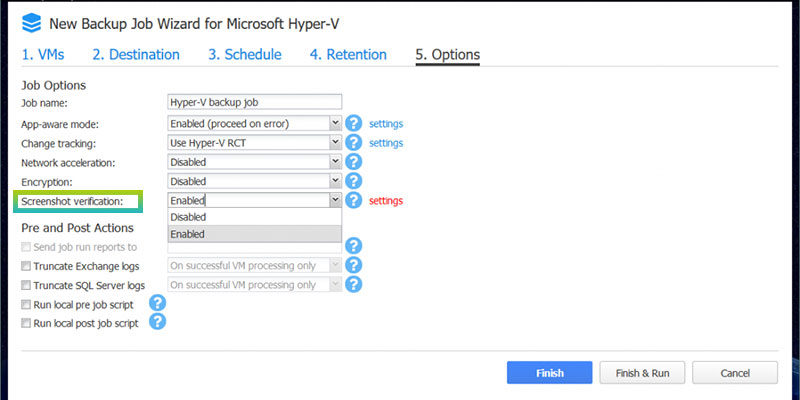Viewport: 800px width, 400px height.
Task: Open the Truncate Exchange logs condition dropdown
Action: (335, 265)
